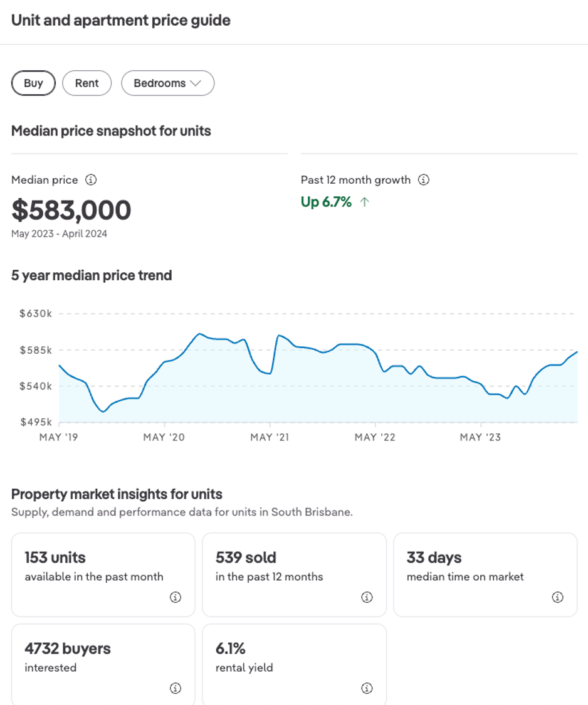The width and height of the screenshot is (588, 705).
Task: Click the 4732 buyers interested card
Action: 103,665
